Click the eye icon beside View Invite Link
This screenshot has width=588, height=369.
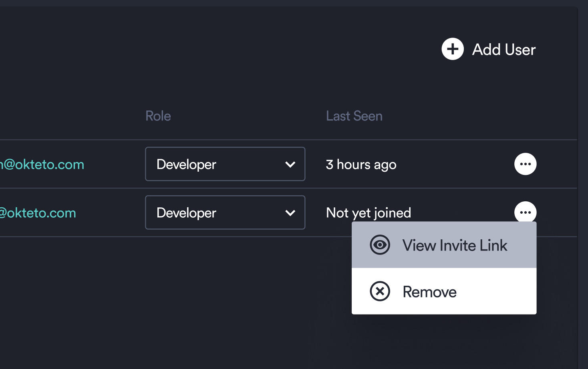coord(379,245)
